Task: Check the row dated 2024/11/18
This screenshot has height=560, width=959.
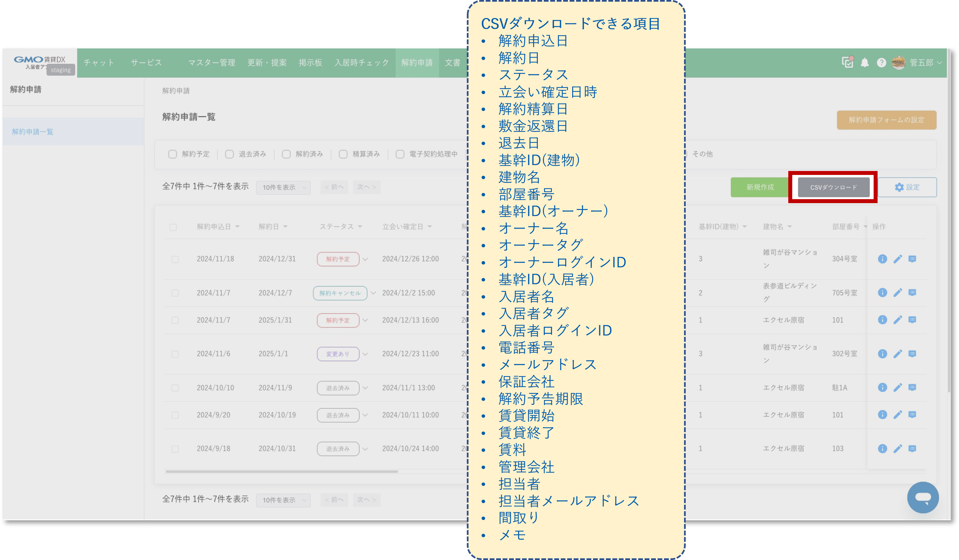Action: click(x=175, y=259)
